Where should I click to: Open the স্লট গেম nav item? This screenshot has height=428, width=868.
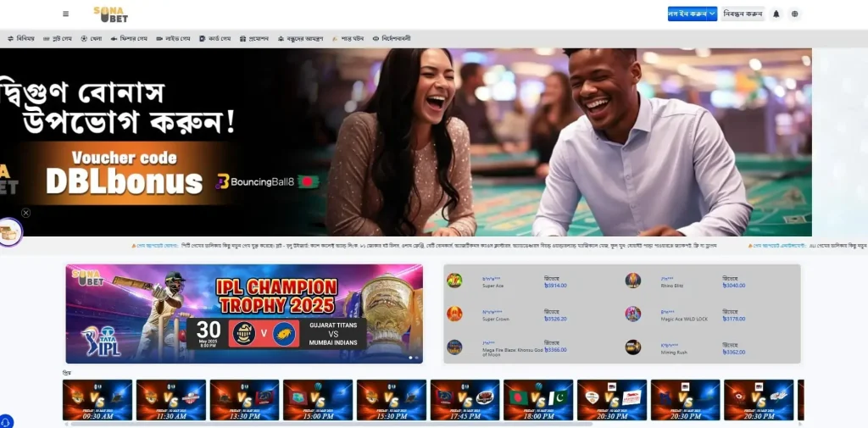[58, 39]
